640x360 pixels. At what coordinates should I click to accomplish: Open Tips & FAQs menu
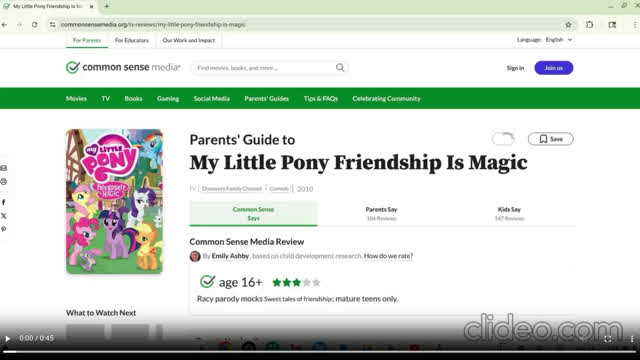pos(321,99)
